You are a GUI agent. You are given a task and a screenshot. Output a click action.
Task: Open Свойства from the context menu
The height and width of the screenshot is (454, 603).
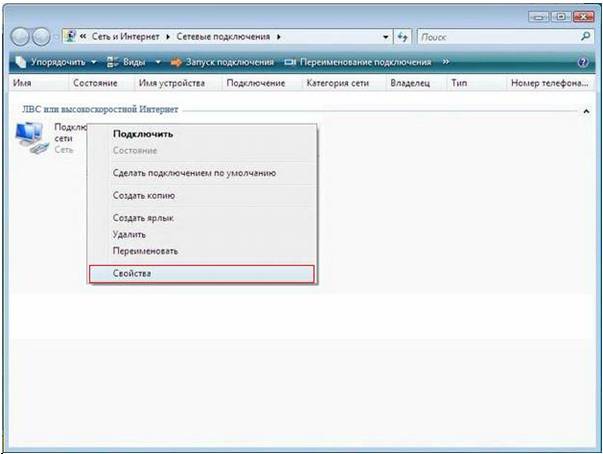coord(202,274)
